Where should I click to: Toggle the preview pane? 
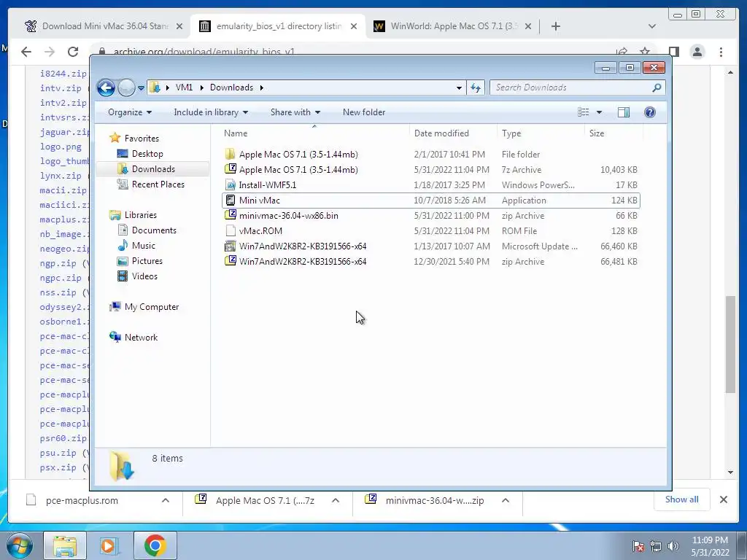(624, 112)
